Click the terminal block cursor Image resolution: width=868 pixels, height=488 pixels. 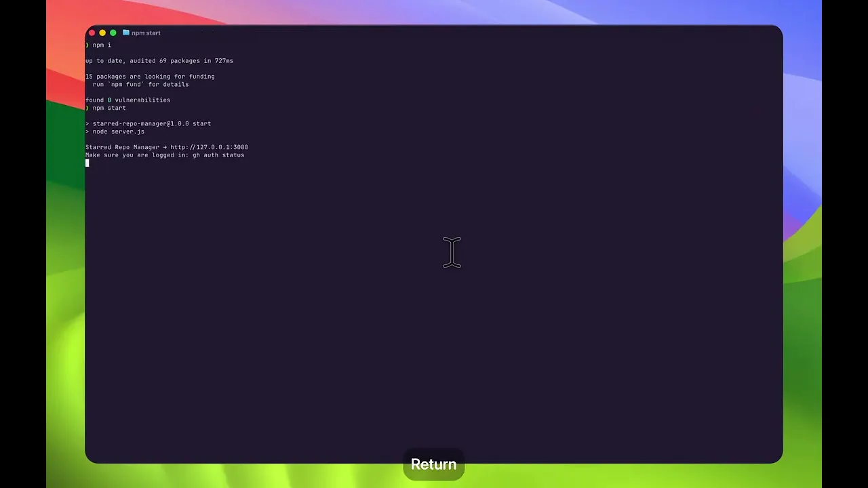87,163
